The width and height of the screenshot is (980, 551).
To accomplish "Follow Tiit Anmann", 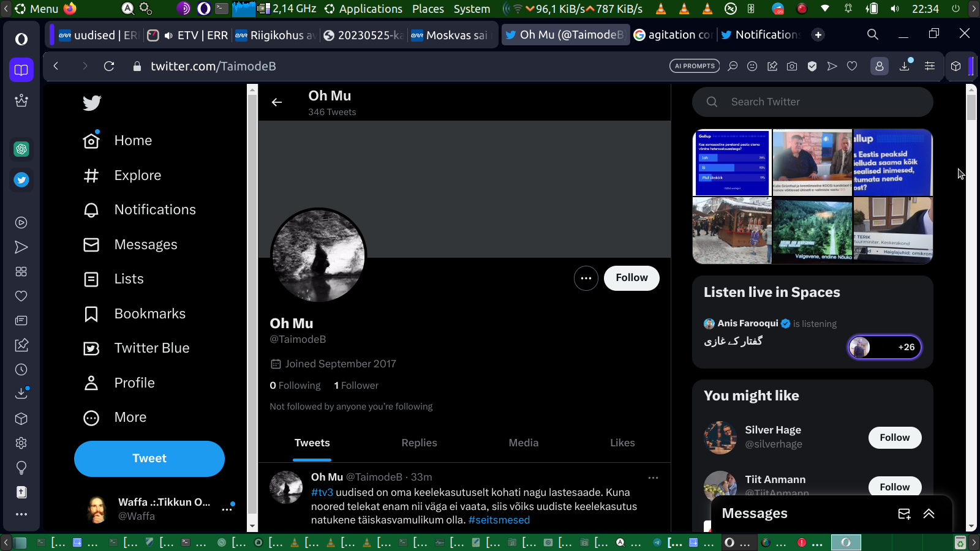I will tap(895, 487).
